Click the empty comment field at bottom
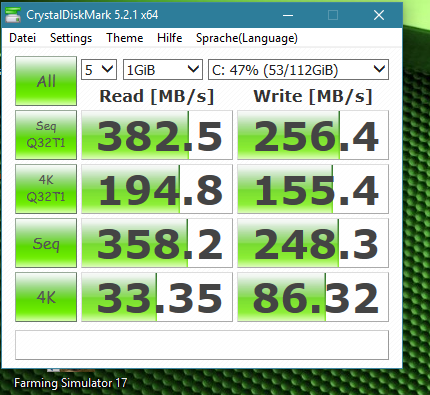430x395 pixels. [x=202, y=345]
